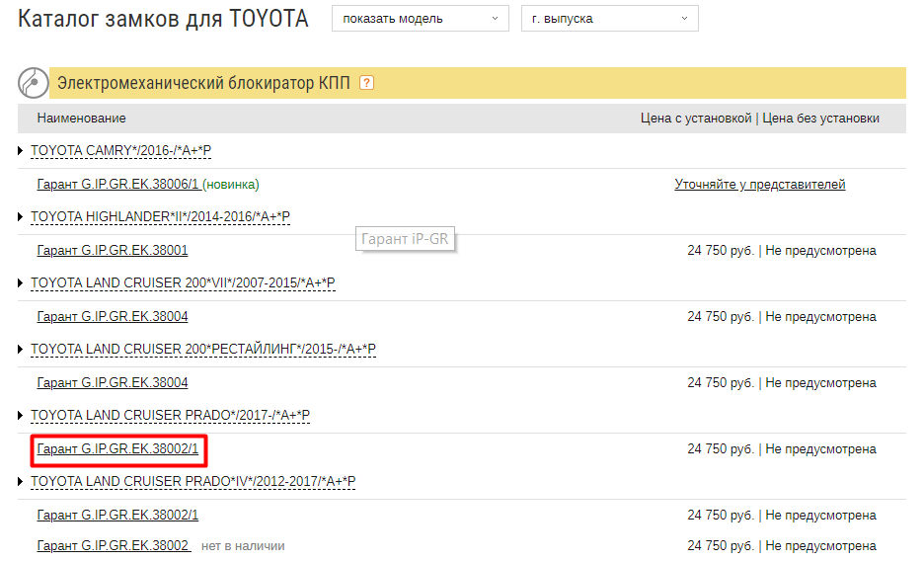The height and width of the screenshot is (561, 924).
Task: Open TOYOTA HIGHLANDER*II*/2014-2016 link
Action: point(160,217)
